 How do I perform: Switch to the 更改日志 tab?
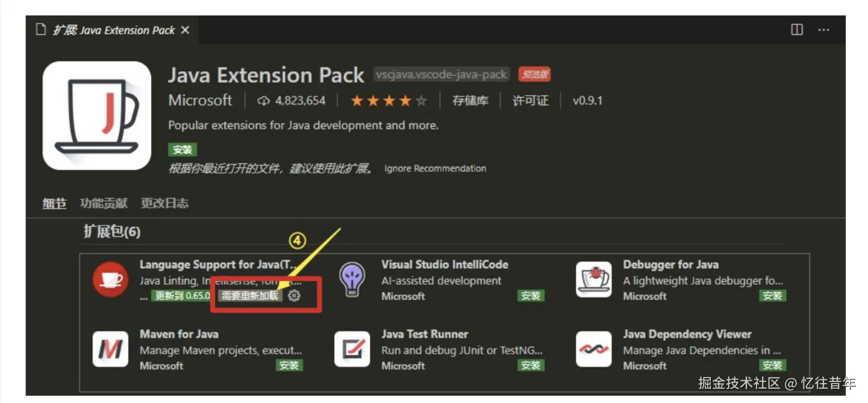(x=164, y=203)
